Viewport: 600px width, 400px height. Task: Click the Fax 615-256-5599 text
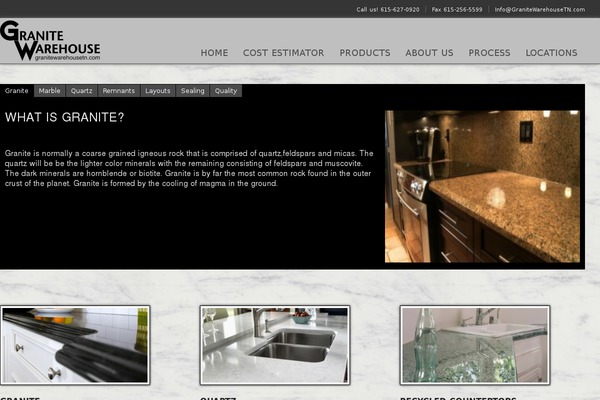tap(457, 10)
